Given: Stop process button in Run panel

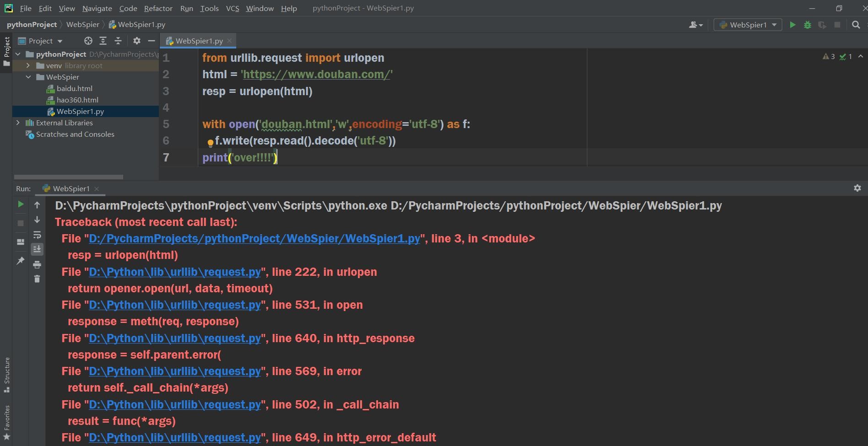Looking at the screenshot, I should (x=21, y=223).
